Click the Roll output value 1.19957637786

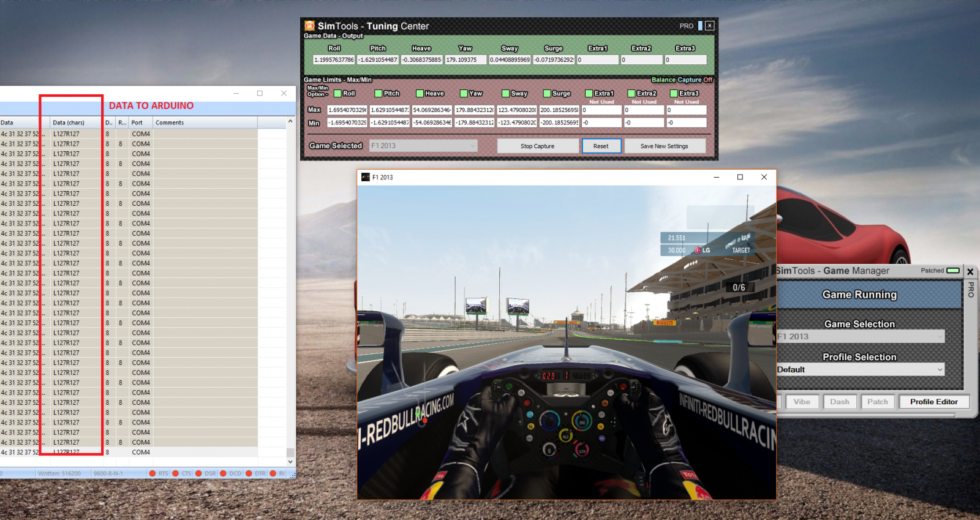(x=334, y=60)
